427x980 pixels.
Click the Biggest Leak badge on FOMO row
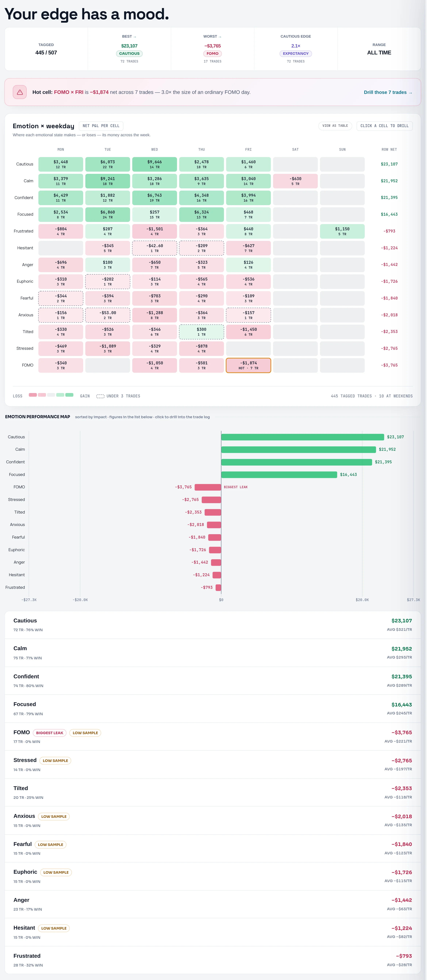pyautogui.click(x=50, y=733)
